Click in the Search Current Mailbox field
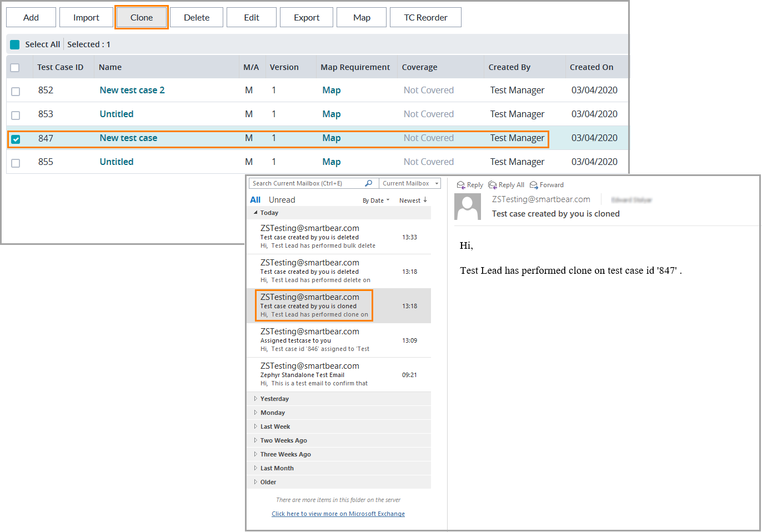Viewport: 762px width, 532px height. (305, 183)
